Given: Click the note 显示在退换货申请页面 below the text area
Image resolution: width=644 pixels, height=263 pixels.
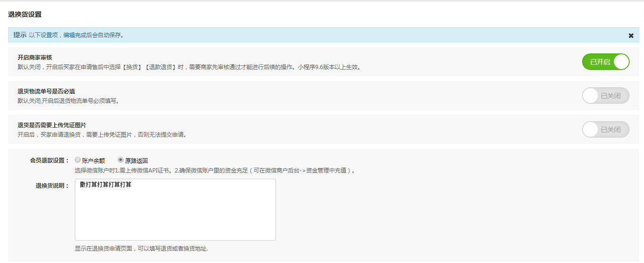Looking at the screenshot, I should pos(142,249).
